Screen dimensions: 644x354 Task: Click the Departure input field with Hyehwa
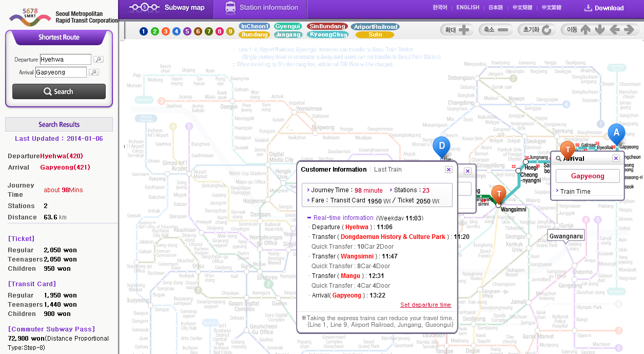[x=65, y=60]
